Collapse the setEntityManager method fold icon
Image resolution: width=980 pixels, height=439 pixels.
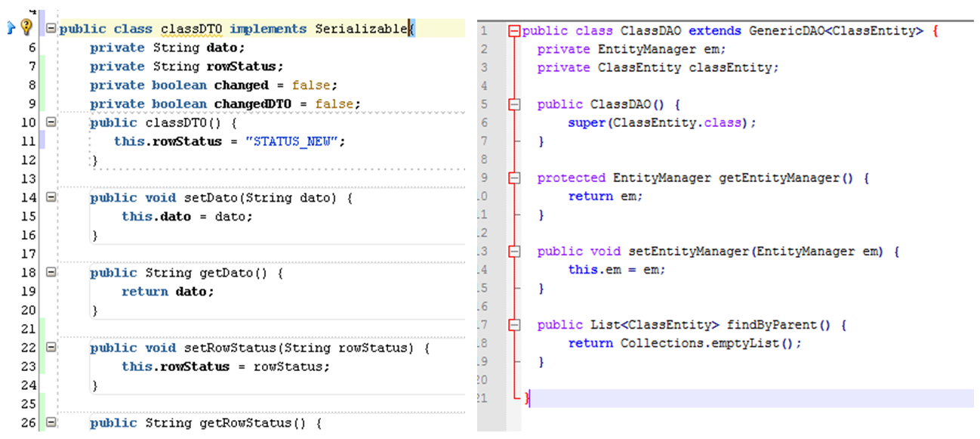pos(515,251)
